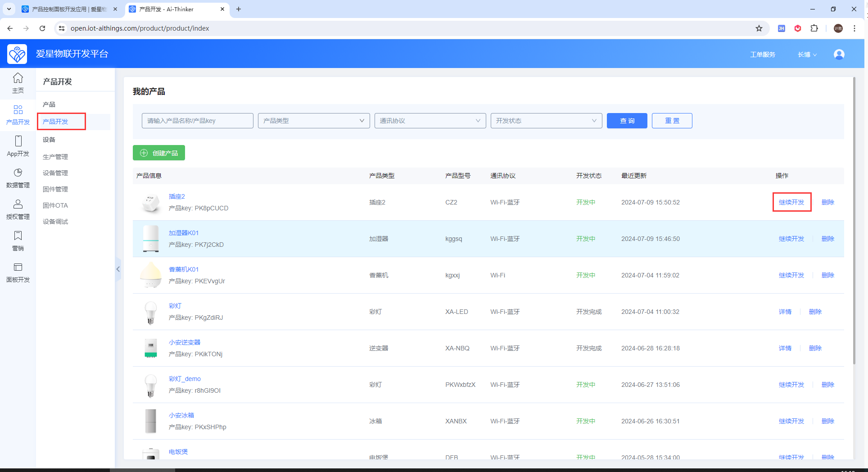Image resolution: width=868 pixels, height=472 pixels.
Task: Open the 授权管理 sidebar icon
Action: coord(18,209)
